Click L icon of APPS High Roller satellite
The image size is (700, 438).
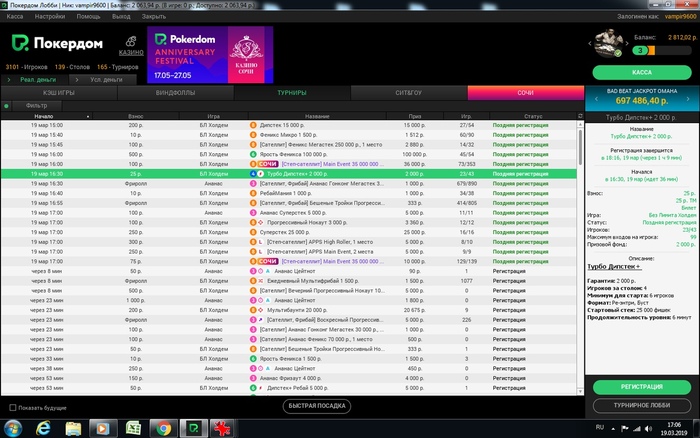pyautogui.click(x=261, y=242)
